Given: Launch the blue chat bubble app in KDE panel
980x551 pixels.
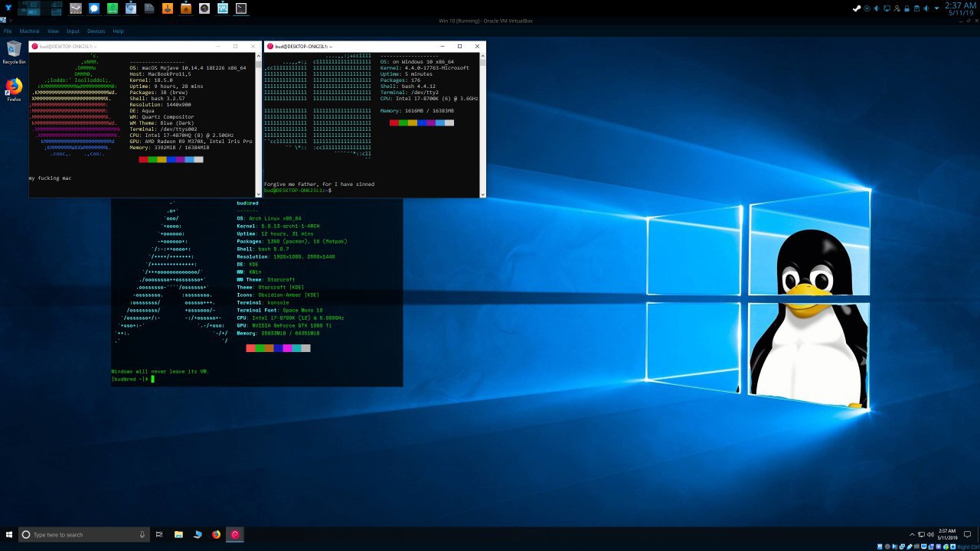Looking at the screenshot, I should [x=94, y=8].
